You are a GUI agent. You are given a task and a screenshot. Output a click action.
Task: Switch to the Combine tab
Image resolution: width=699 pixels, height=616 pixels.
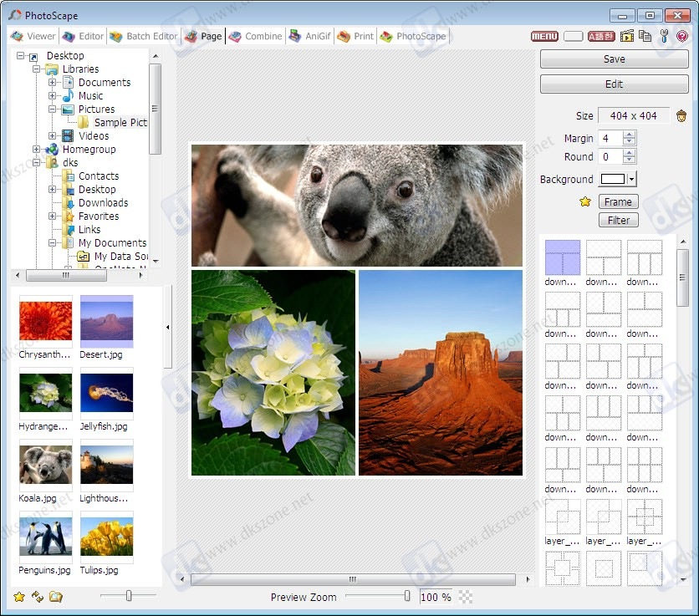[256, 36]
